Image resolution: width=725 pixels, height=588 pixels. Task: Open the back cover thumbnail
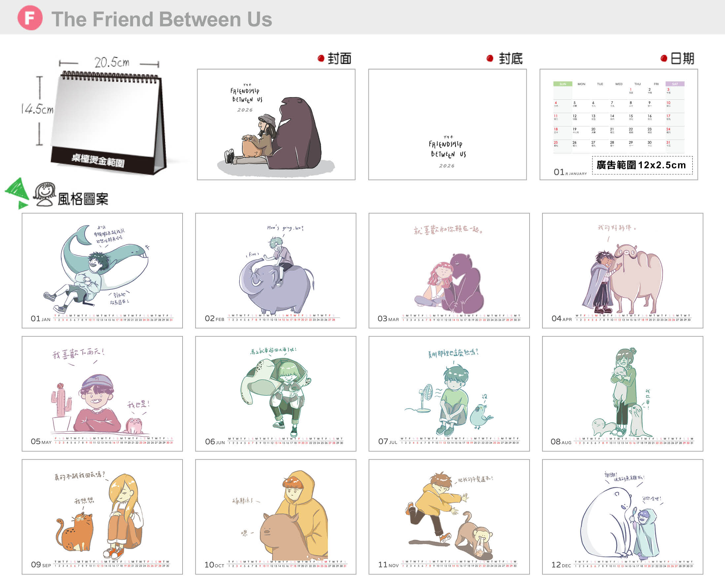pyautogui.click(x=447, y=124)
